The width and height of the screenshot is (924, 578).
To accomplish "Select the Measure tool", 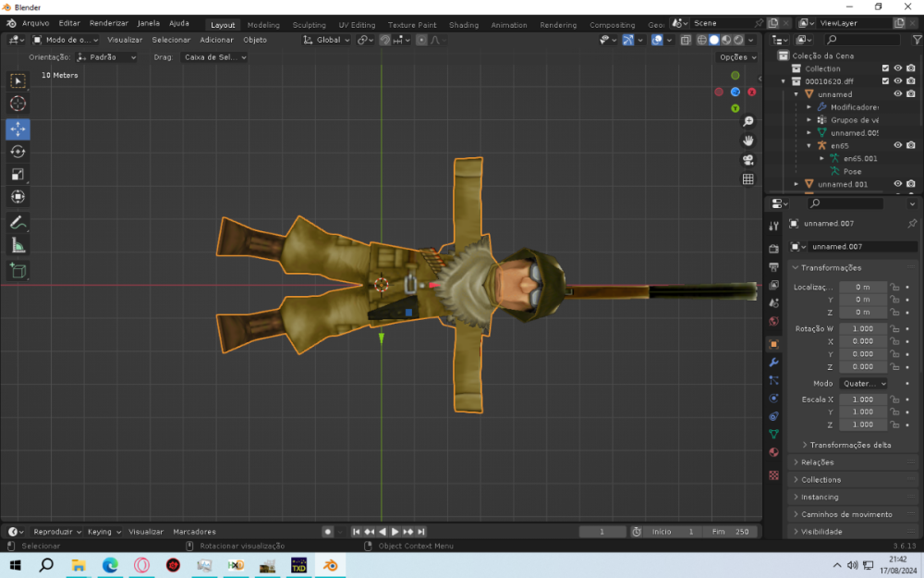I will coord(18,245).
